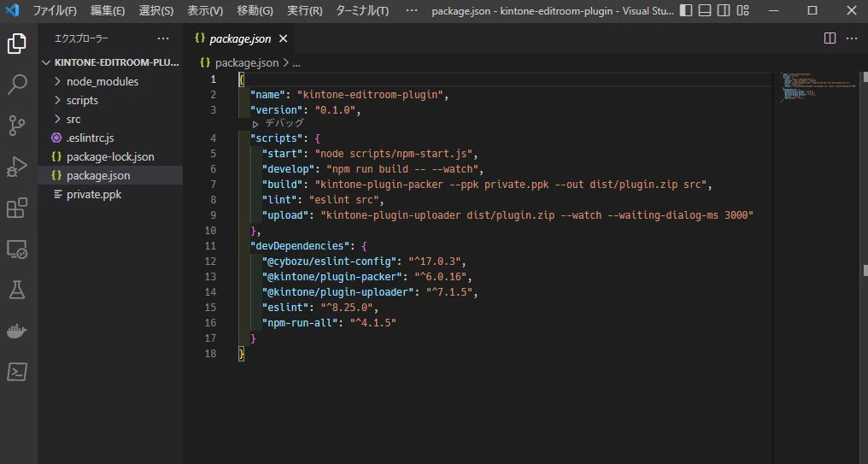Viewport: 868px width, 464px height.
Task: Open the Remote Explorer icon
Action: [x=16, y=250]
